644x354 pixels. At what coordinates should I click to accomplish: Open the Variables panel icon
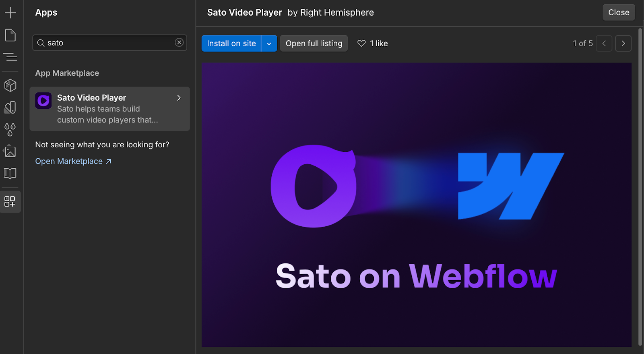coord(10,107)
